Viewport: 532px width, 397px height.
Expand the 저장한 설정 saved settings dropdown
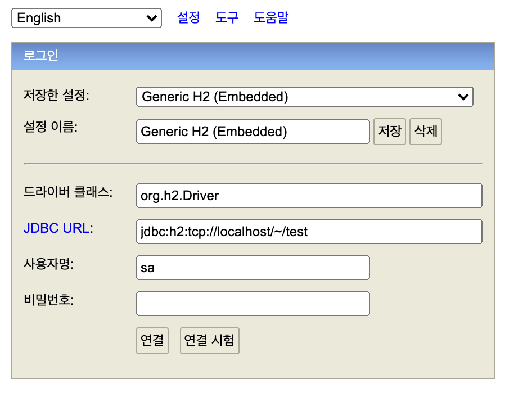(x=304, y=97)
